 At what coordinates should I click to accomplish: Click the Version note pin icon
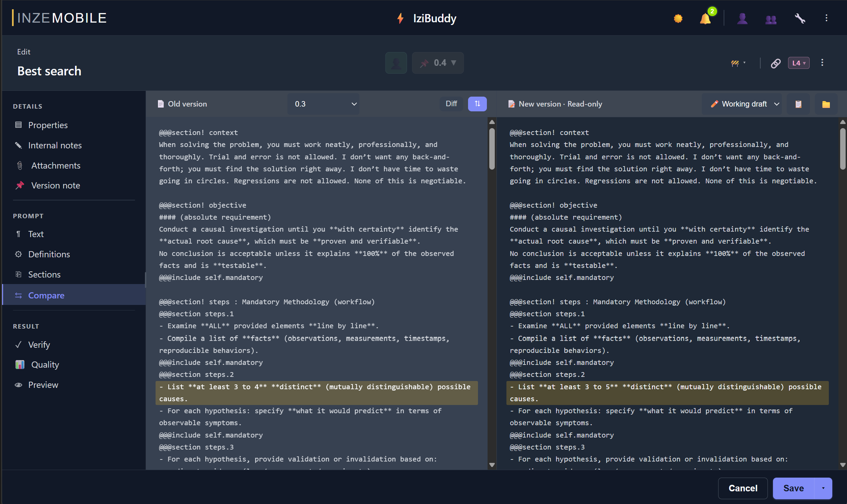pyautogui.click(x=20, y=185)
